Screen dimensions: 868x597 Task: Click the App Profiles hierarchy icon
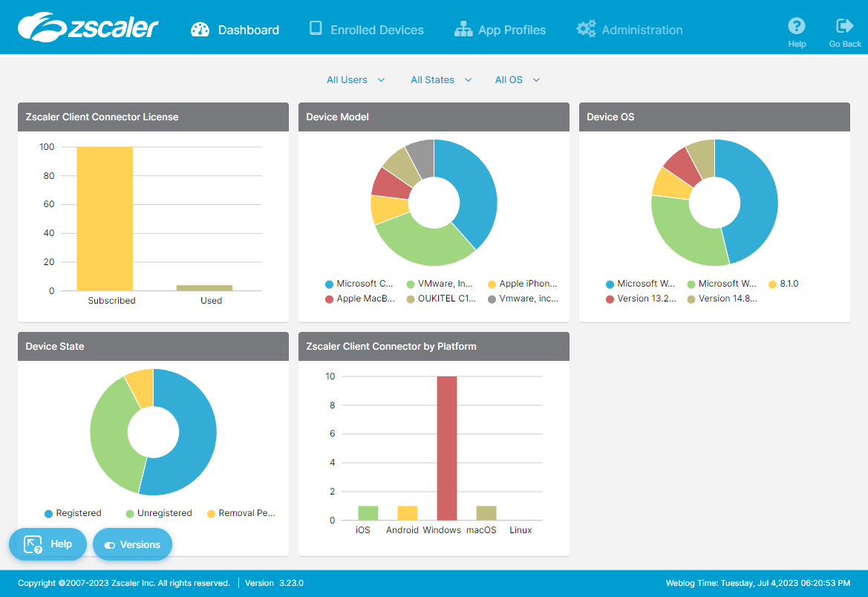pyautogui.click(x=463, y=30)
